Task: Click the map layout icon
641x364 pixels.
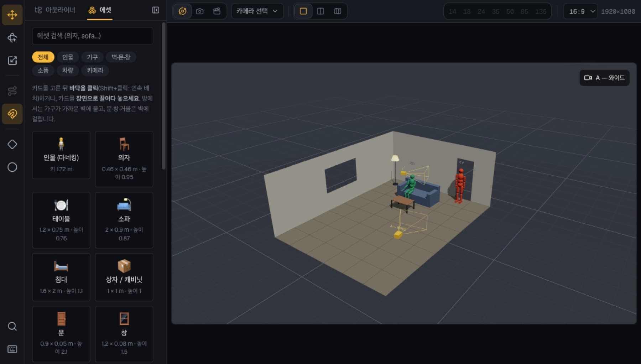Action: point(338,11)
